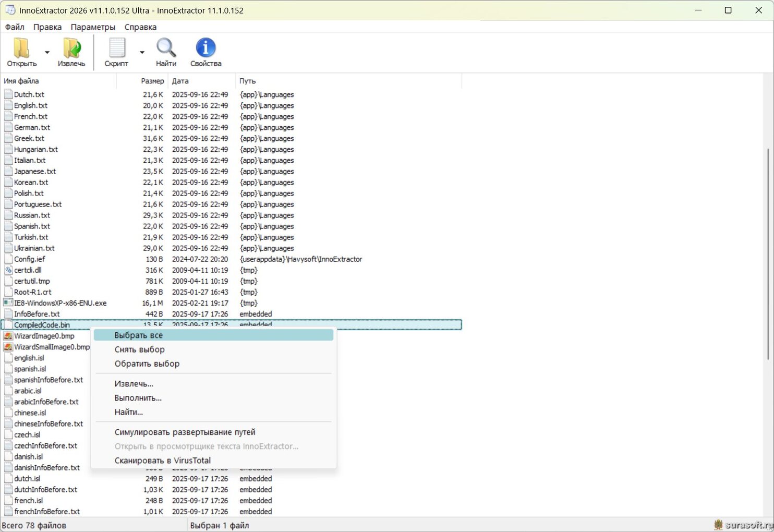Image resolution: width=774 pixels, height=532 pixels.
Task: Click the file icon beside Turkish.txt
Action: click(x=8, y=237)
